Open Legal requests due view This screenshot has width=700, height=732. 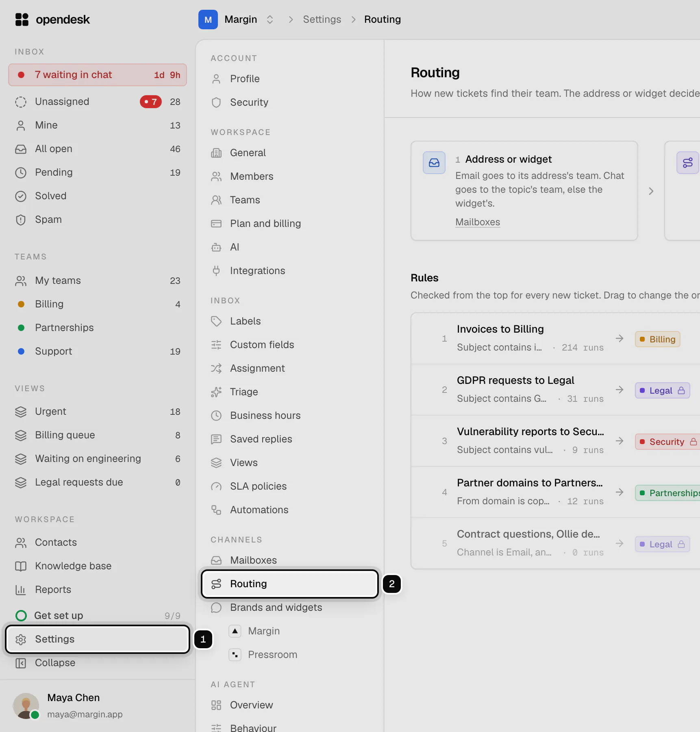click(98, 482)
